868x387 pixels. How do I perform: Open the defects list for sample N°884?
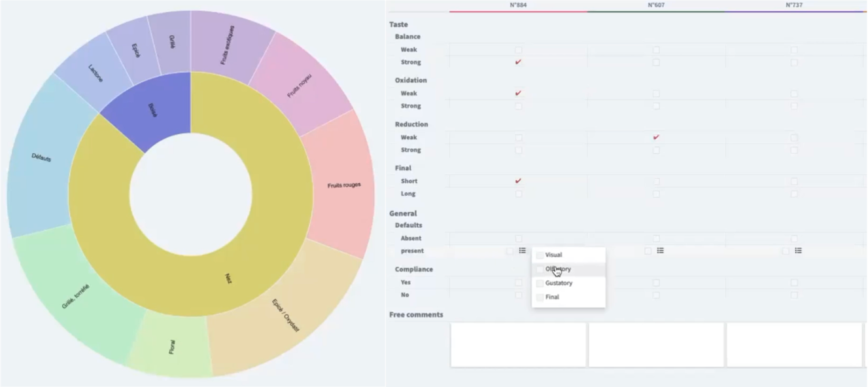pyautogui.click(x=523, y=251)
